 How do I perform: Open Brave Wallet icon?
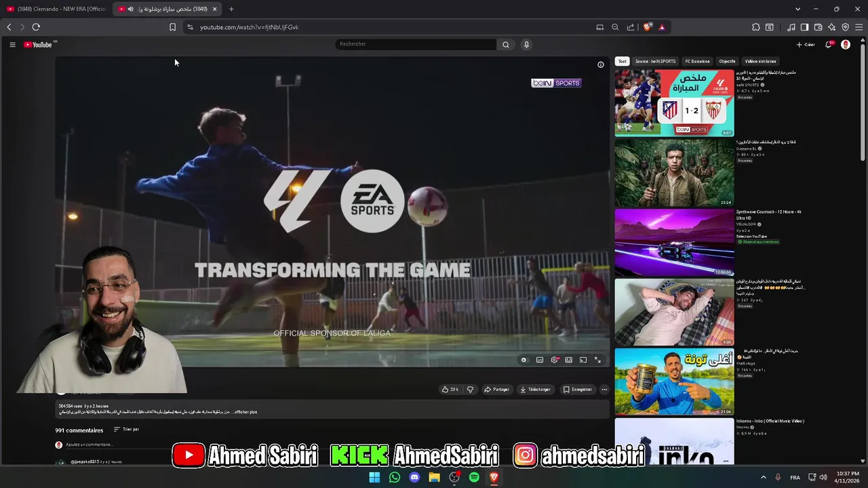coord(818,27)
